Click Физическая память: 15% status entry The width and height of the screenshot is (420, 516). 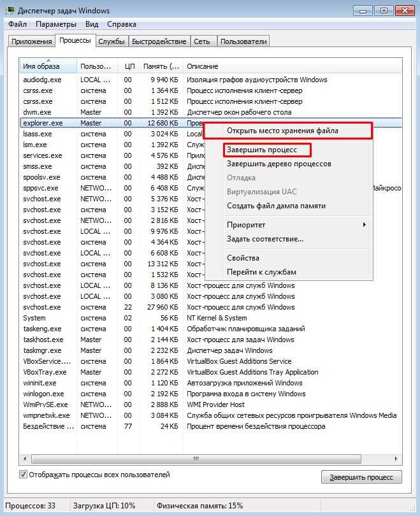point(199,506)
